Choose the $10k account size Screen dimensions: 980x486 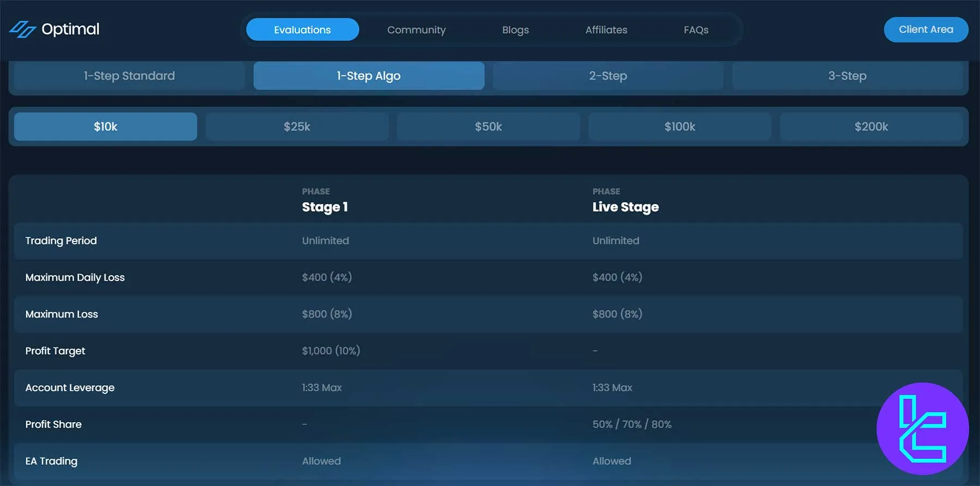[x=106, y=126]
